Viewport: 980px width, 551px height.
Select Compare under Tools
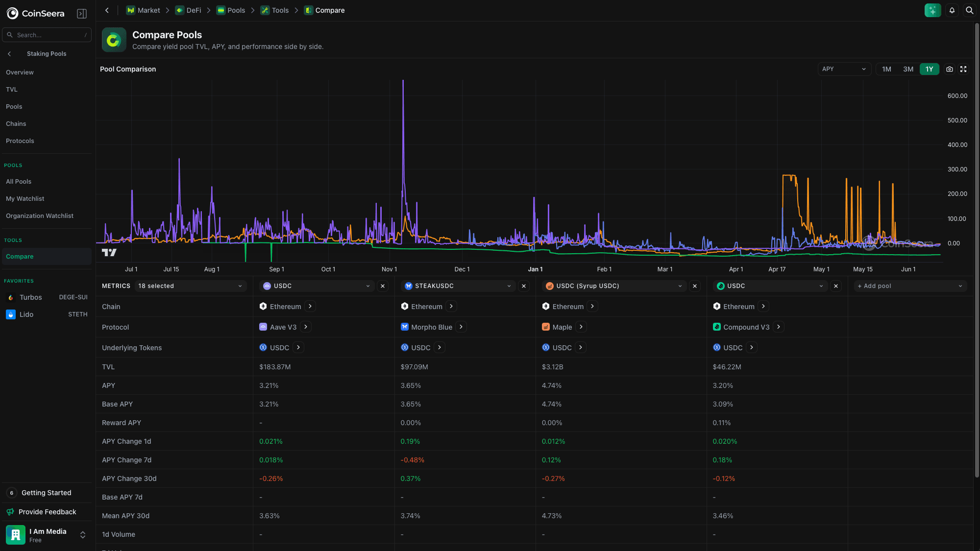click(47, 257)
